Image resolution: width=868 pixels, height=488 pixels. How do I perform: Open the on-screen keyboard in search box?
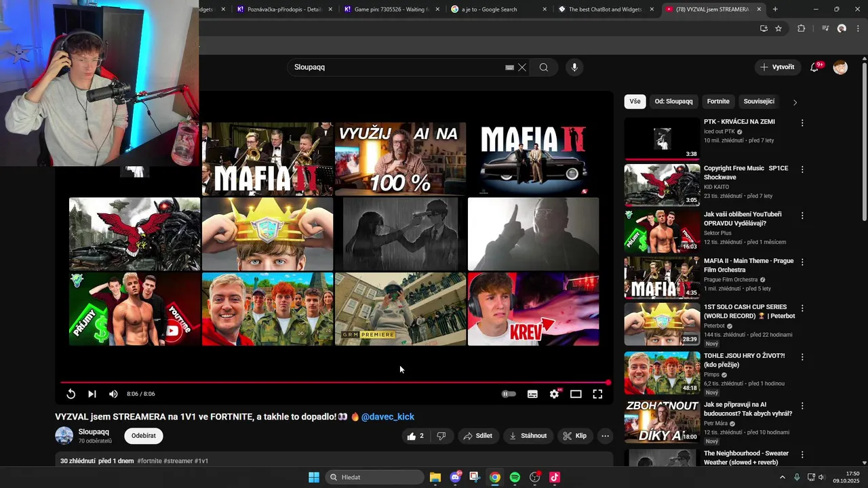point(509,67)
